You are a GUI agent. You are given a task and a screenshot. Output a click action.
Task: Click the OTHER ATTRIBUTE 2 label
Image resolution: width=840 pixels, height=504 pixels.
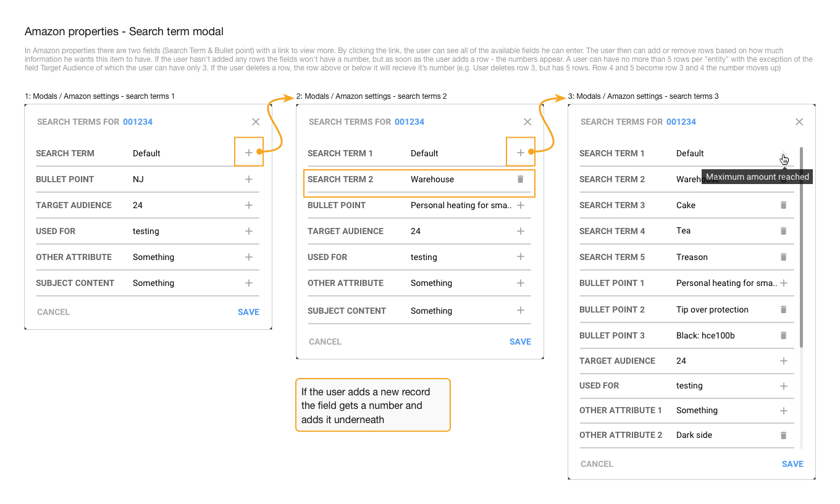click(621, 435)
